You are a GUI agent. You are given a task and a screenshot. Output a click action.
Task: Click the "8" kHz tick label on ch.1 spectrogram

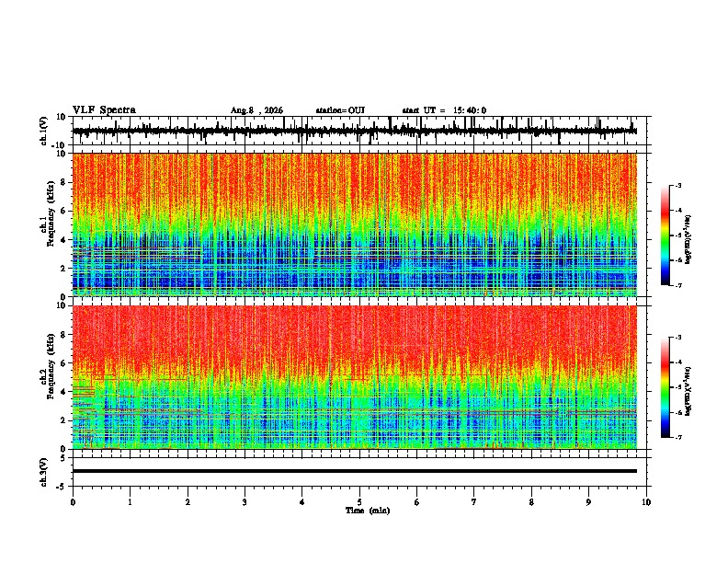64,182
